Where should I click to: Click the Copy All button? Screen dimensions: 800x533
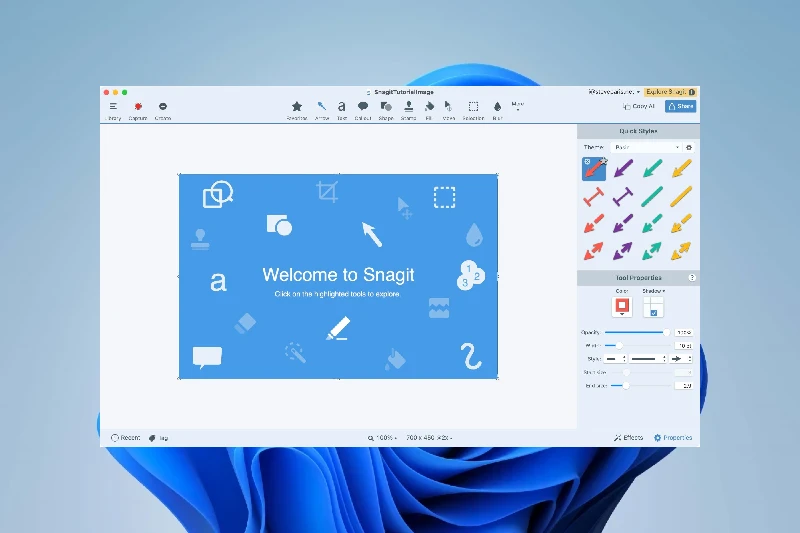pyautogui.click(x=638, y=106)
